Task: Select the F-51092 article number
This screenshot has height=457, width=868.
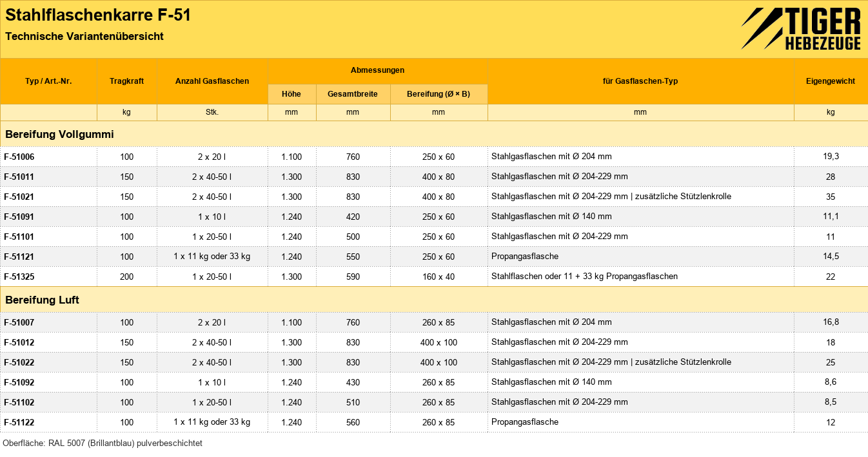Action: coord(19,382)
